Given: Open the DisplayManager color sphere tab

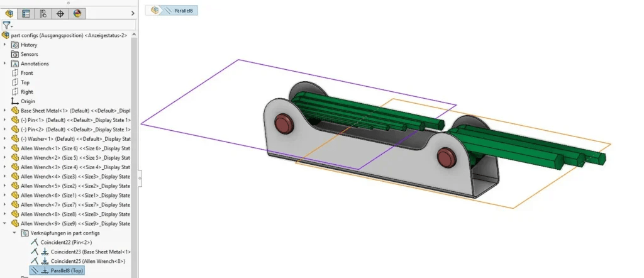Looking at the screenshot, I should [x=77, y=13].
